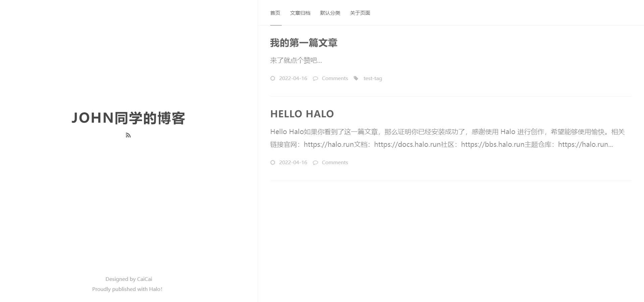644x302 pixels.
Task: Select the 默认分类 menu item
Action: coord(330,13)
